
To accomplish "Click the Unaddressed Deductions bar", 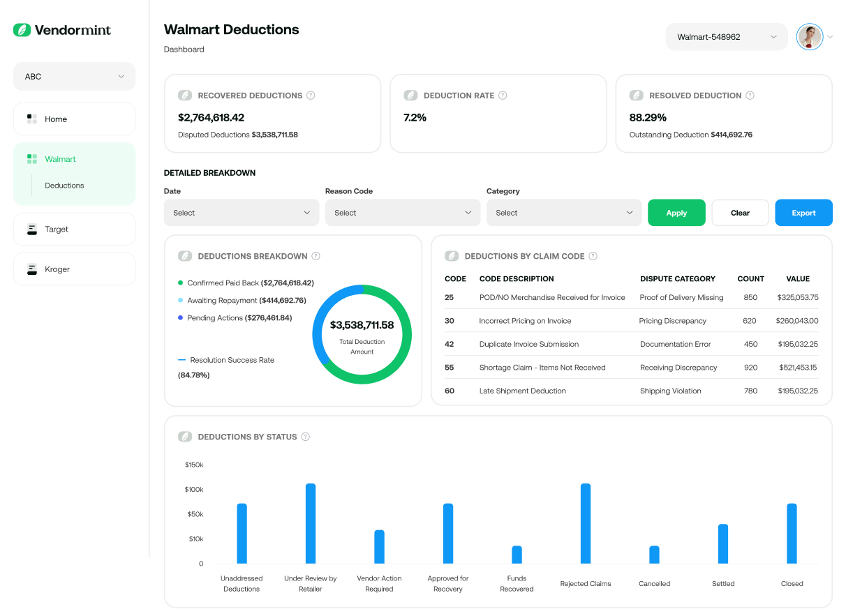I will pyautogui.click(x=242, y=534).
